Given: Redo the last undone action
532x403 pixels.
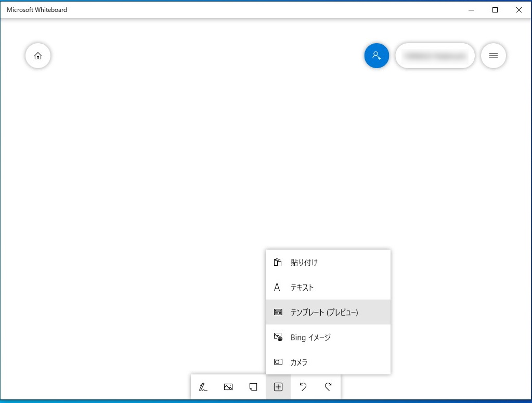Looking at the screenshot, I should pos(328,387).
